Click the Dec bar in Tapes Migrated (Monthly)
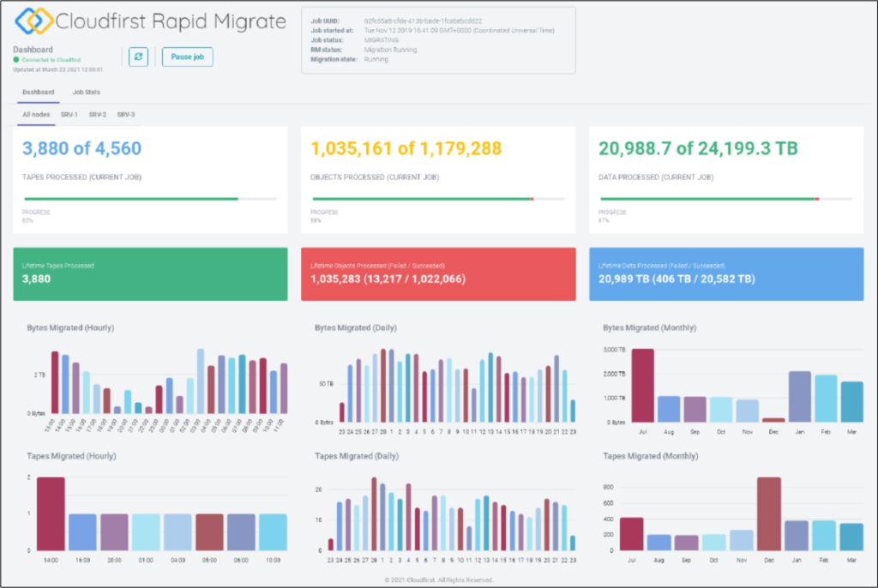The height and width of the screenshot is (588, 878). pos(769,513)
